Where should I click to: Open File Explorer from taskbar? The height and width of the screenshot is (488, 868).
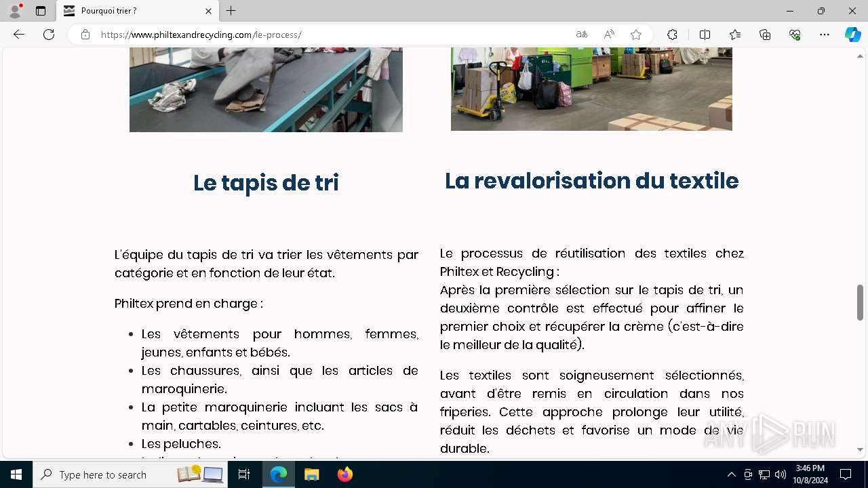tap(312, 474)
